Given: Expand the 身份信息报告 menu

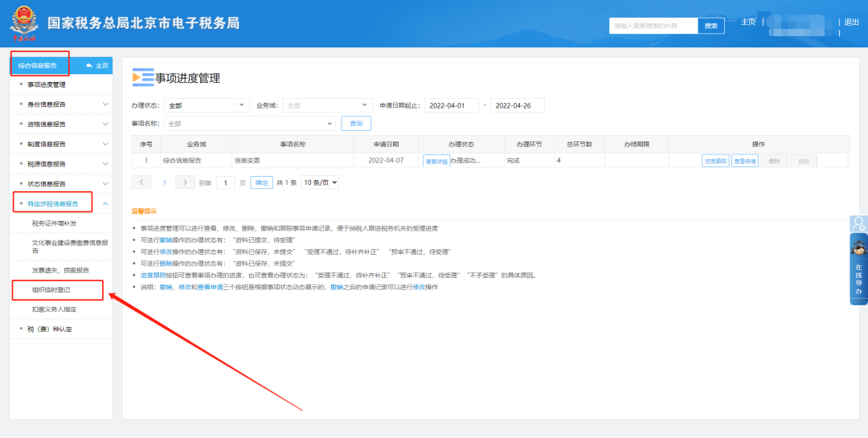Looking at the screenshot, I should 105,104.
